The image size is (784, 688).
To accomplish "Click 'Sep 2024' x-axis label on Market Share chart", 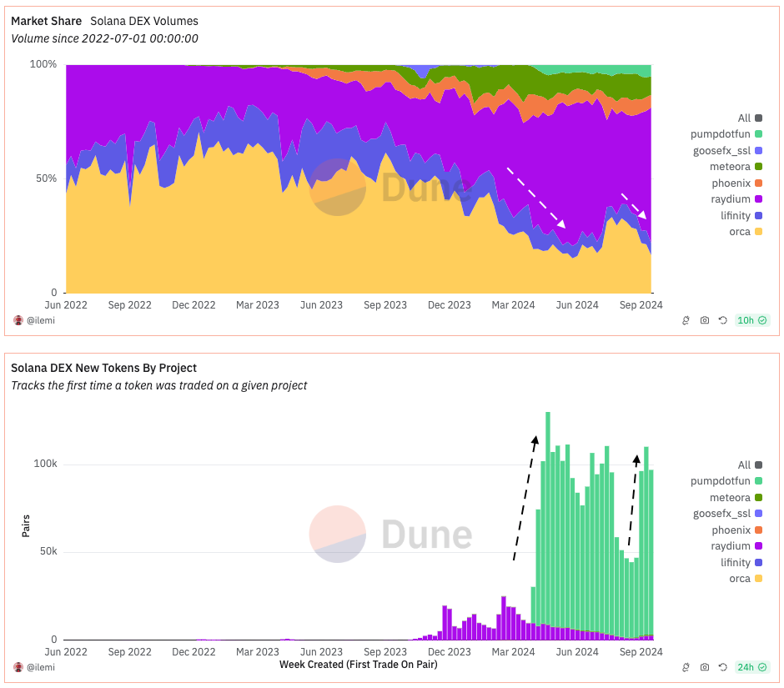I will [x=641, y=305].
